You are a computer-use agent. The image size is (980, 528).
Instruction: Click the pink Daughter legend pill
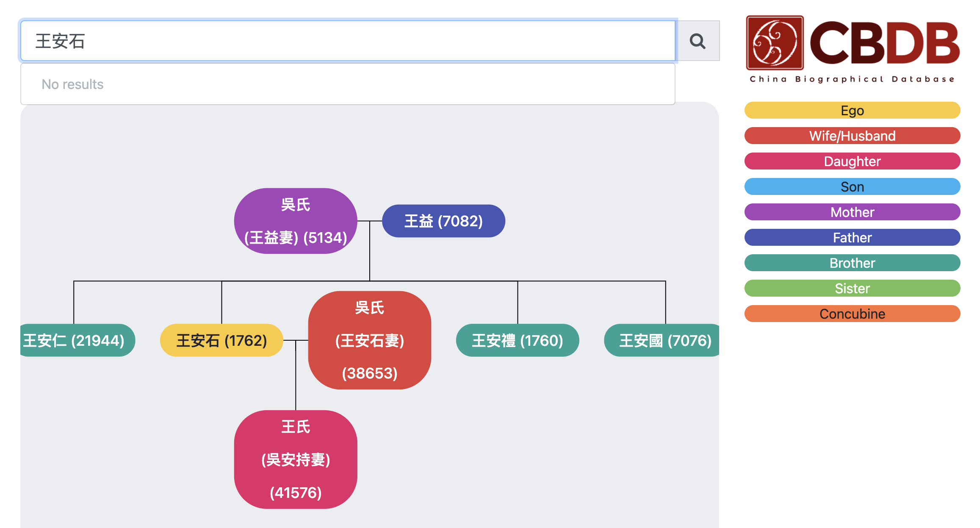tap(852, 161)
